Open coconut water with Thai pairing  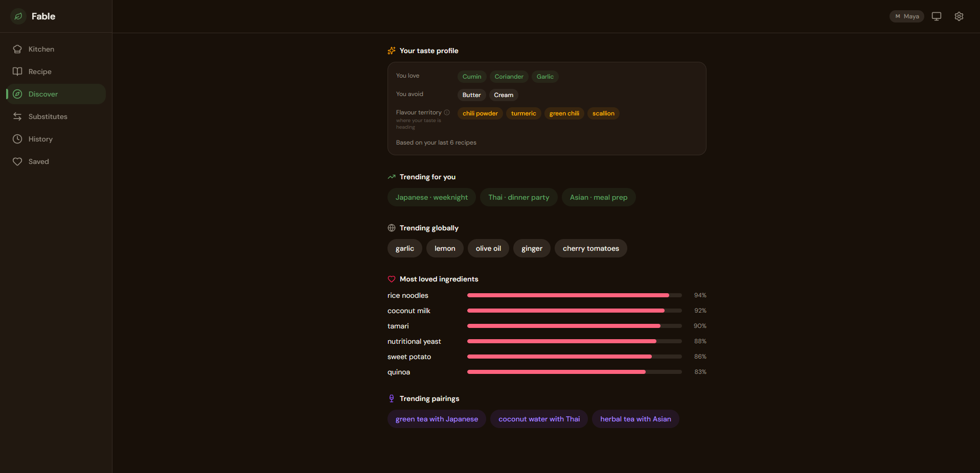click(x=539, y=419)
